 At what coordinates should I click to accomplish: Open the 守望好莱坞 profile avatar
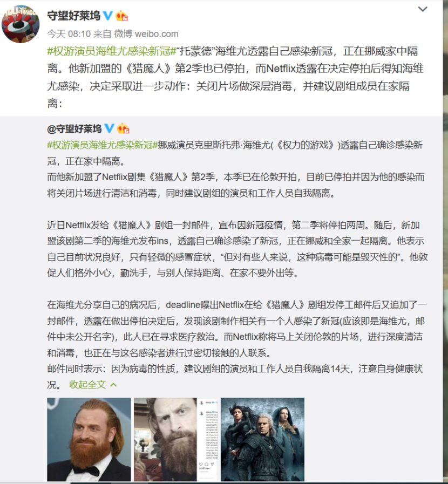[x=21, y=24]
